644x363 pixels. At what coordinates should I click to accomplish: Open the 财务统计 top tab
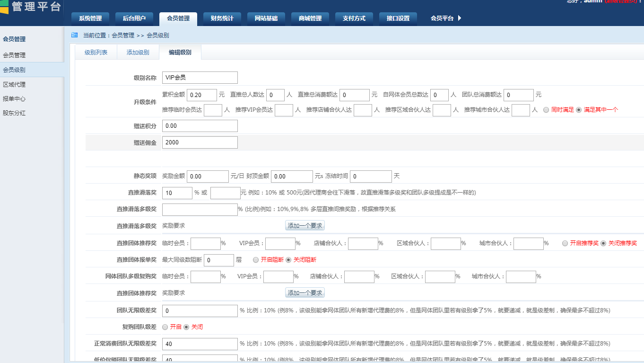point(222,18)
